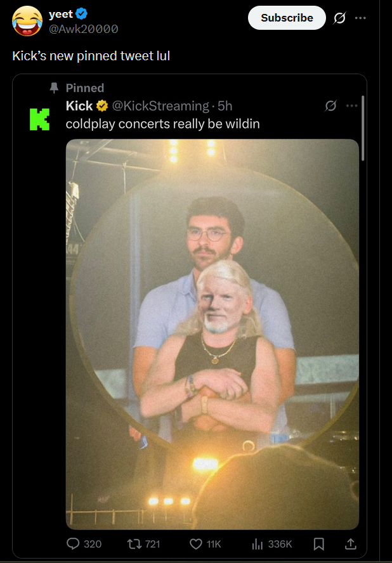Open the @KickStreaming profile handle
The image size is (392, 563).
[160, 106]
